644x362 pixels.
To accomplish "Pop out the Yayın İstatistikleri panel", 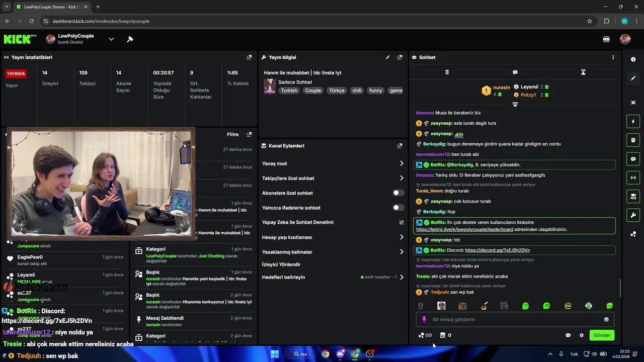I will [249, 57].
